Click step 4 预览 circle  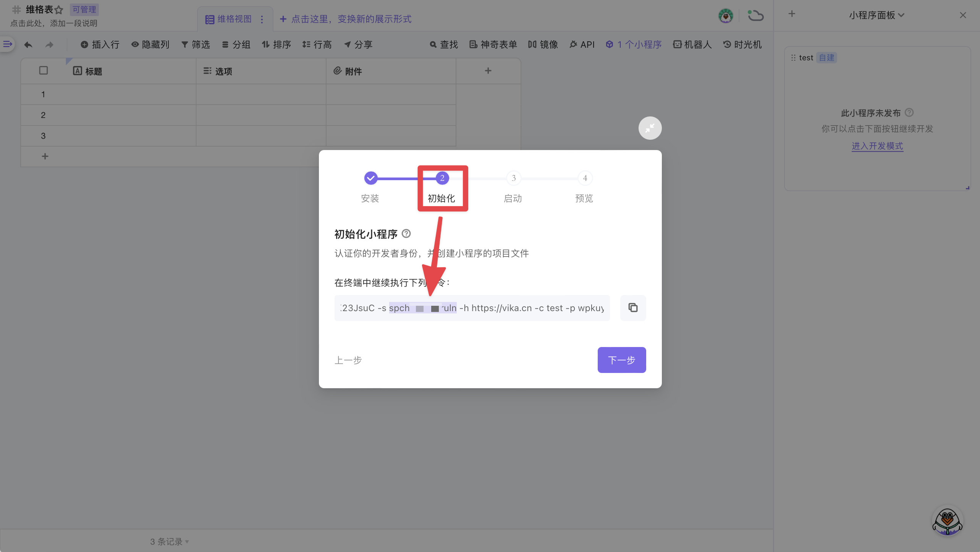pyautogui.click(x=585, y=178)
